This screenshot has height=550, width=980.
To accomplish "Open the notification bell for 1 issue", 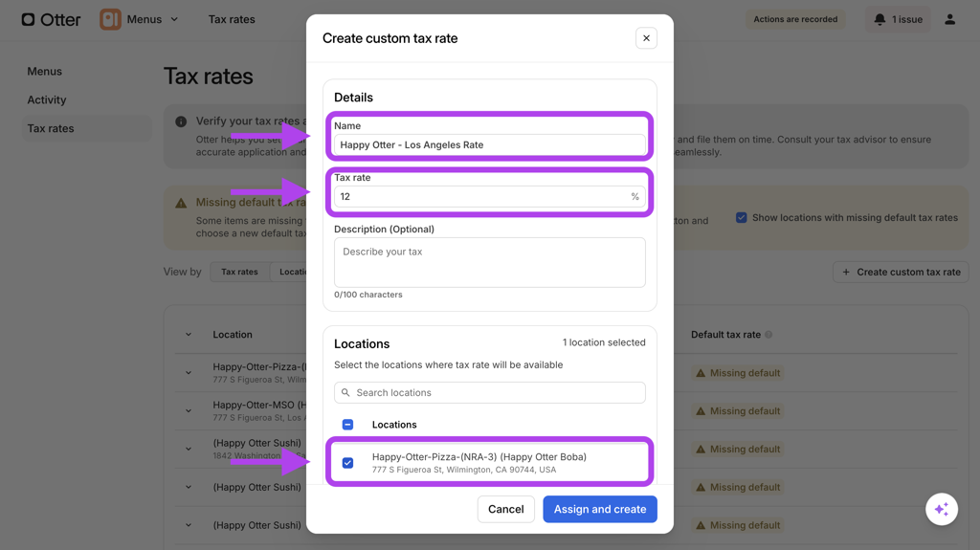I will 880,19.
